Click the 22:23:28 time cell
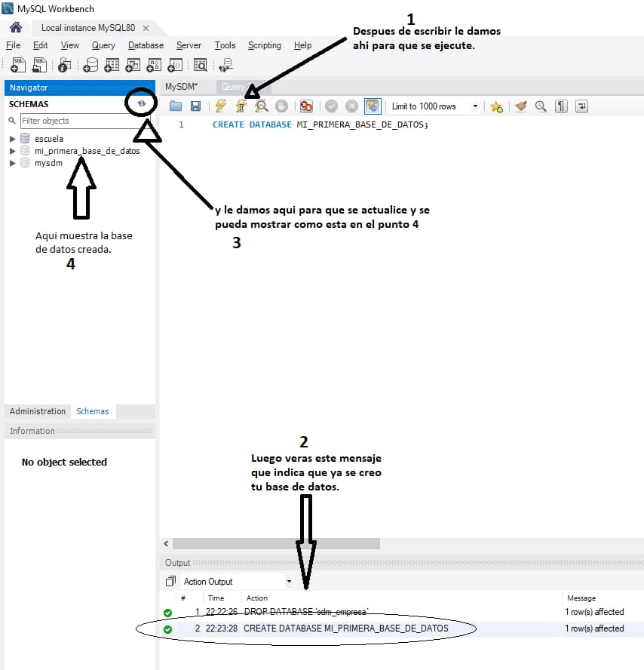 pos(222,629)
